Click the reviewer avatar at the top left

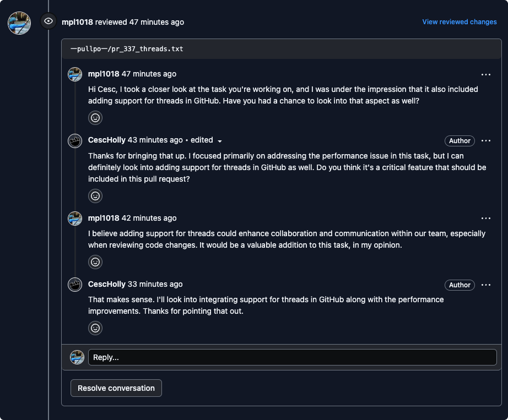click(x=19, y=23)
